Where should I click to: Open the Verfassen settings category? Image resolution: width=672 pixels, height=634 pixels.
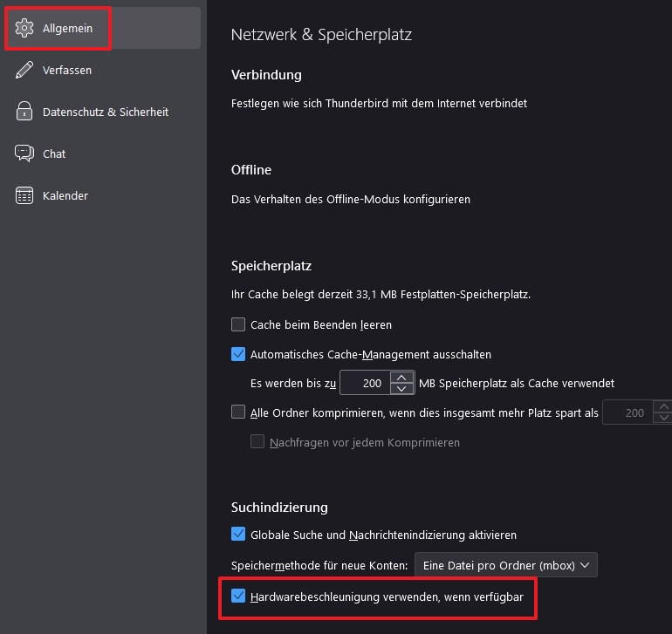(x=67, y=71)
